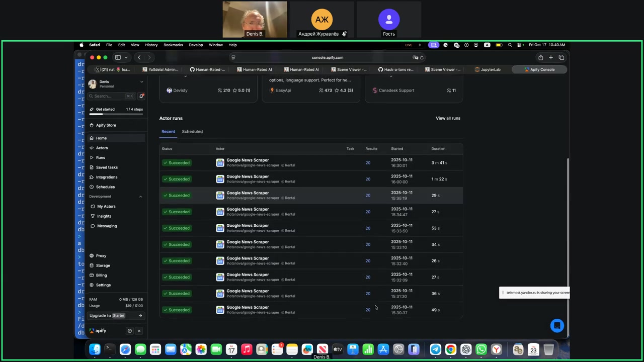This screenshot has width=644, height=362.
Task: Go to Actors in the sidebar
Action: [x=102, y=148]
